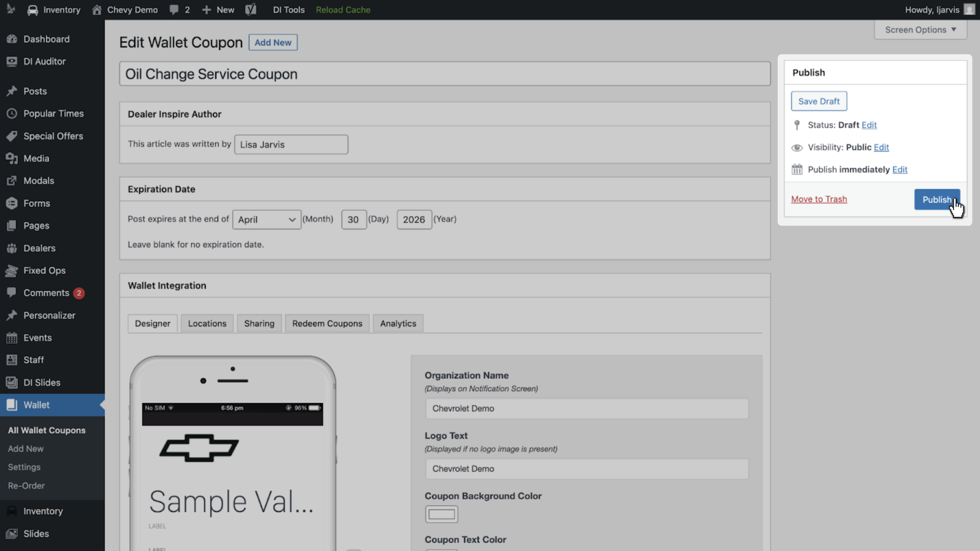Click the visibility eye icon in Publish box
Screen dimensions: 980x551
click(797, 148)
